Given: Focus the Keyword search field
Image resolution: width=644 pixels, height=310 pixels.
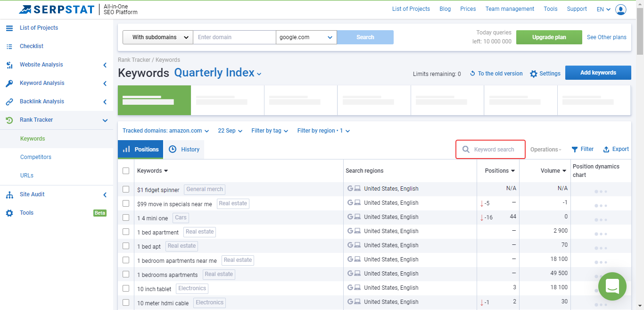Looking at the screenshot, I should point(490,150).
